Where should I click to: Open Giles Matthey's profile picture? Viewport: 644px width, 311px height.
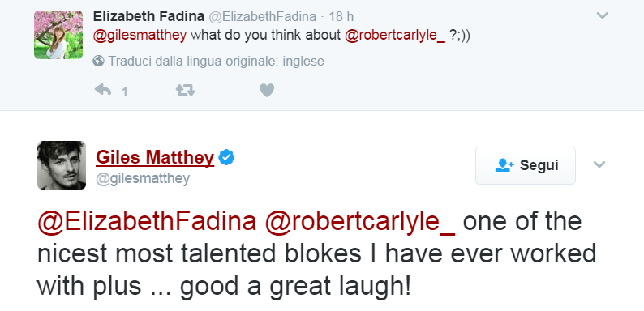click(62, 165)
